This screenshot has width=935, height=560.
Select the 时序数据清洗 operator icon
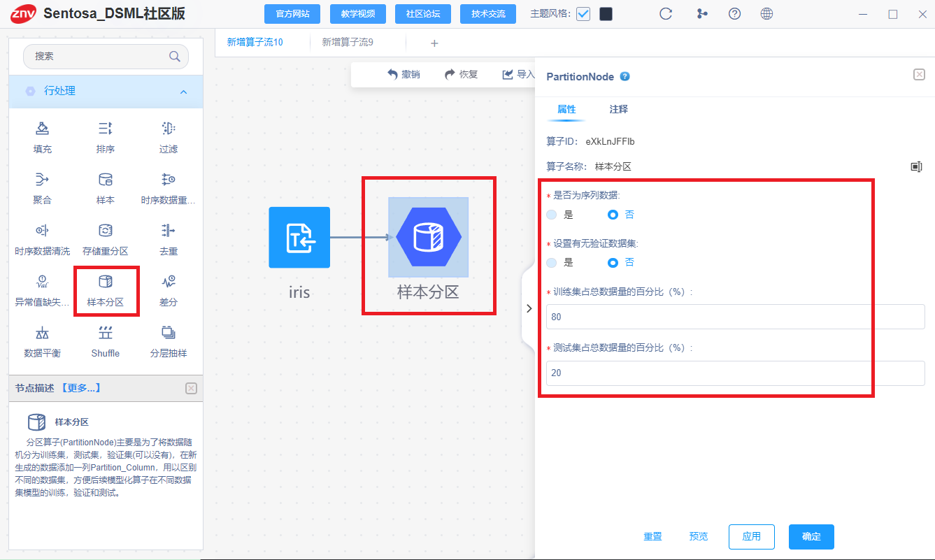point(42,230)
